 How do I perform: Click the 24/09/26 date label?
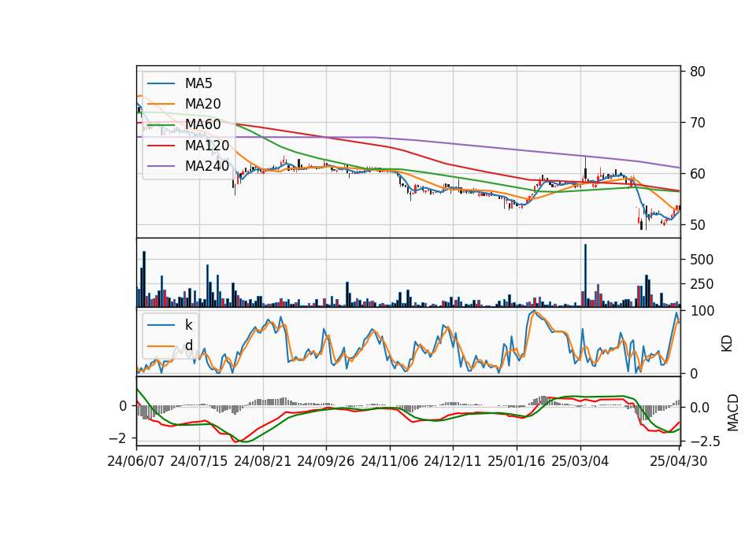click(x=325, y=461)
